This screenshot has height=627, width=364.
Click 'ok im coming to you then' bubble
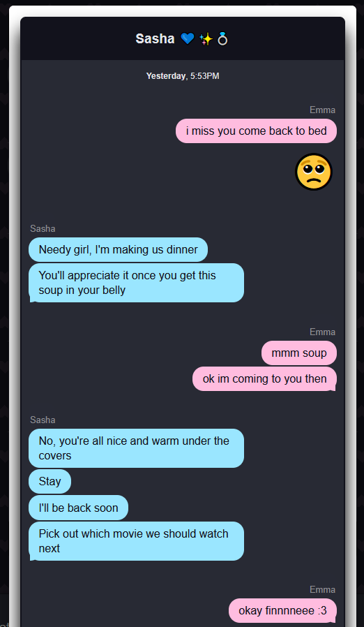tap(264, 378)
